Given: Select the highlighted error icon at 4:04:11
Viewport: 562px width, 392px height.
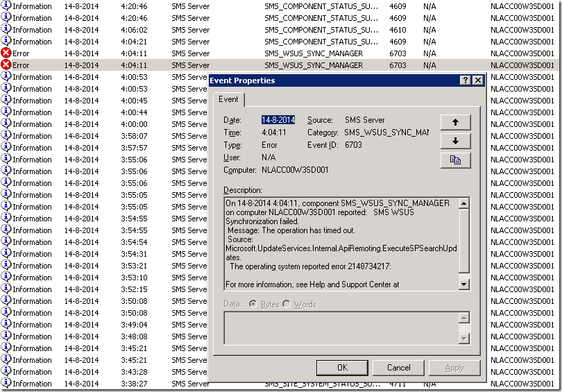Looking at the screenshot, I should (6, 65).
